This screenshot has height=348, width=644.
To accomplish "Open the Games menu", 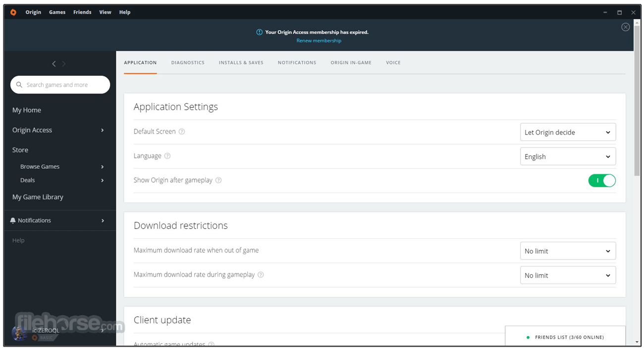I will pos(57,12).
